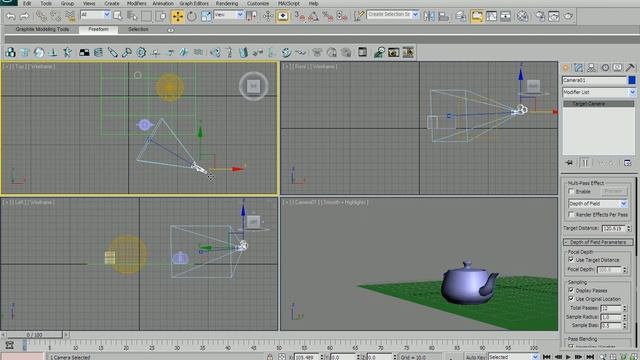Activate the Select and Rotate tool
Viewport: 640px width, 360px height.
(191, 16)
